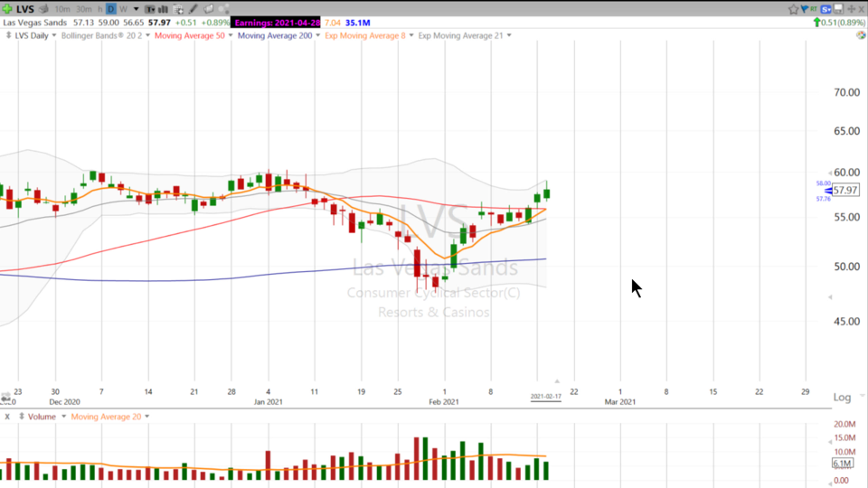Image resolution: width=868 pixels, height=488 pixels.
Task: Open the chart template icon
Action: [x=150, y=9]
